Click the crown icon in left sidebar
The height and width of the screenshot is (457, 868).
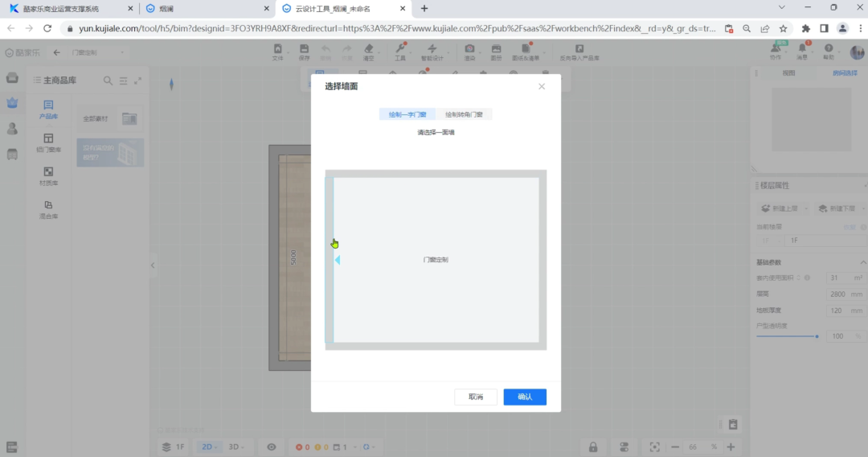(x=12, y=103)
